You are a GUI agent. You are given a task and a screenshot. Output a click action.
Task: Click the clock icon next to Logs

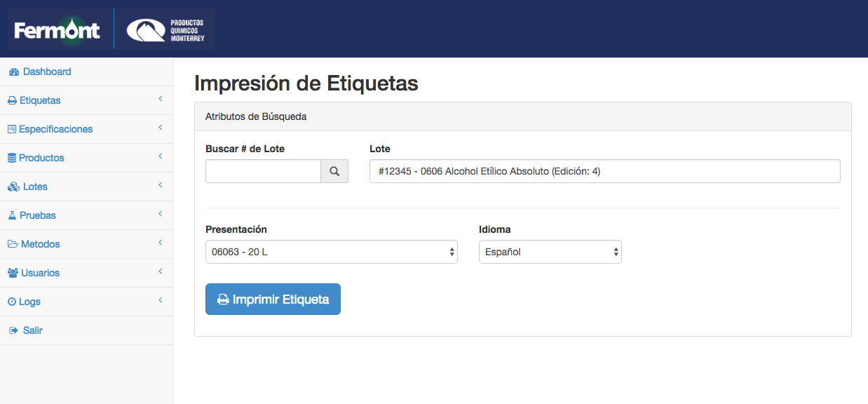tap(12, 302)
